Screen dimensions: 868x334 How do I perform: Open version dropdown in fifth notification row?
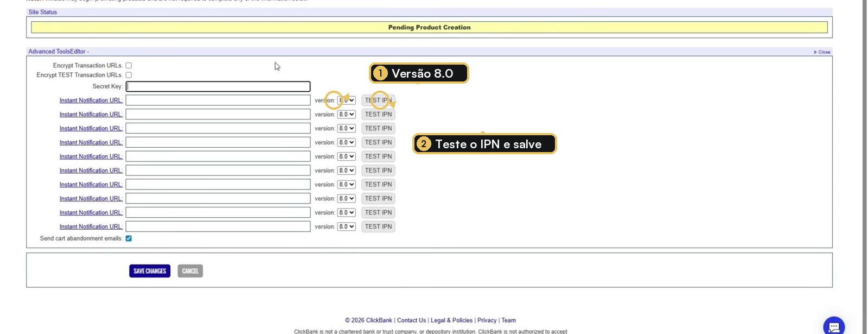coord(346,156)
